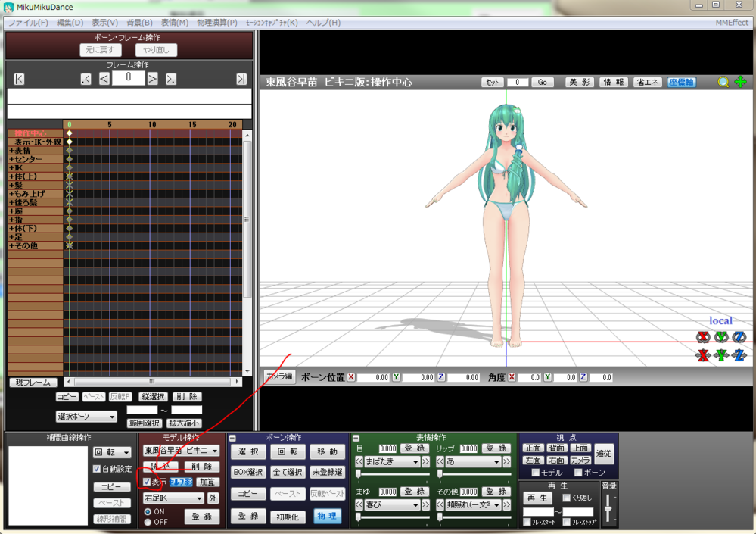
Task: Open the ファイル(F) menu
Action: click(28, 23)
